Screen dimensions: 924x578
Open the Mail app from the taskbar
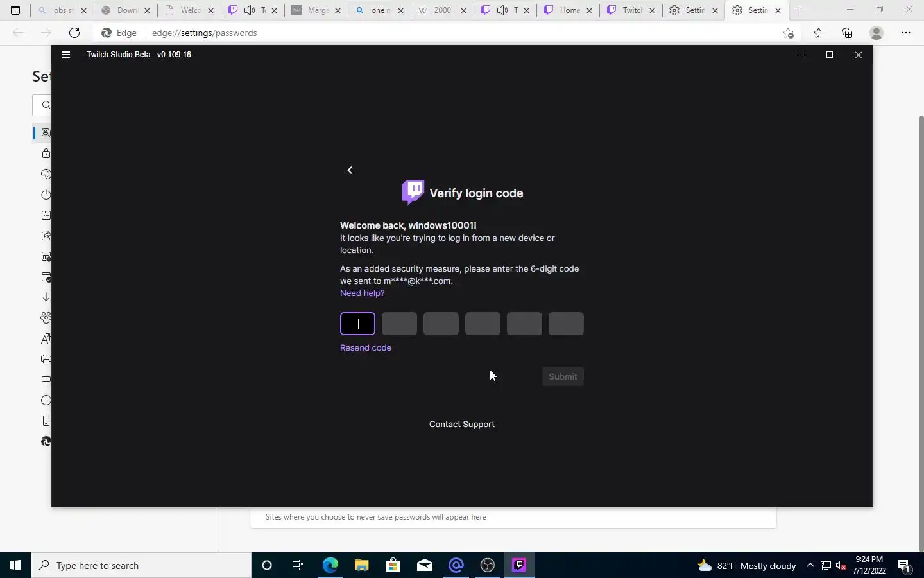tap(425, 565)
